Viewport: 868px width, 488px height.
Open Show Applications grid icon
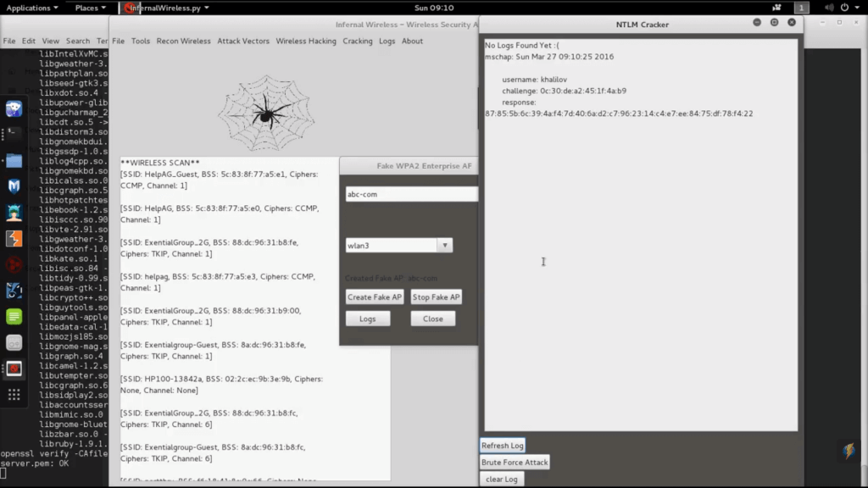(14, 395)
